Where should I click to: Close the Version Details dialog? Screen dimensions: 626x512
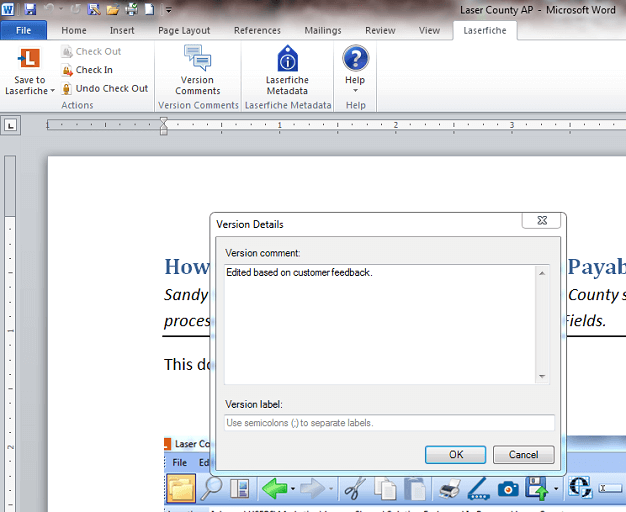pyautogui.click(x=542, y=220)
